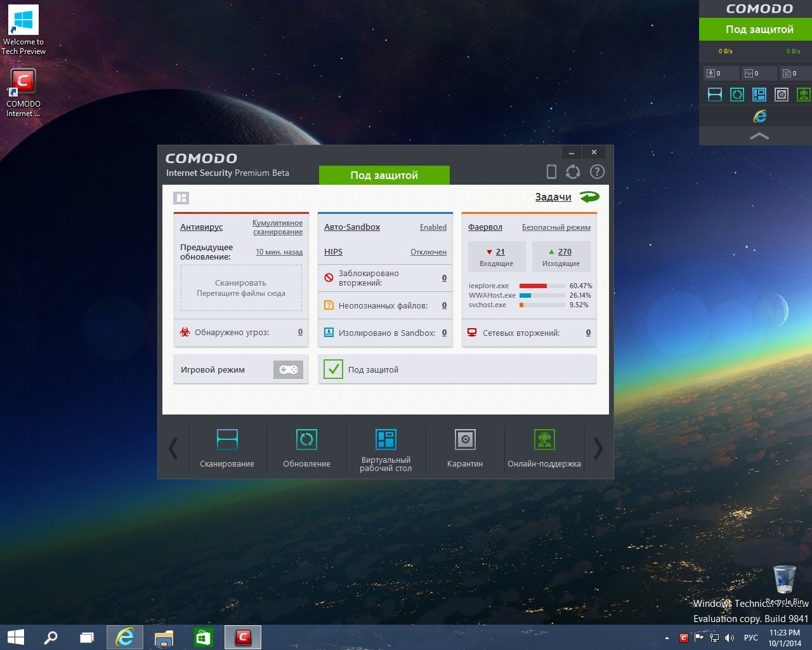Click the widget update icon

(737, 95)
